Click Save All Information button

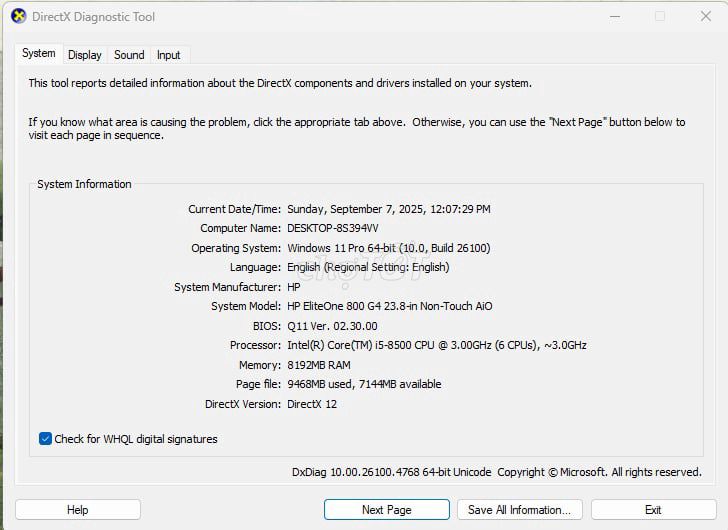pyautogui.click(x=519, y=510)
